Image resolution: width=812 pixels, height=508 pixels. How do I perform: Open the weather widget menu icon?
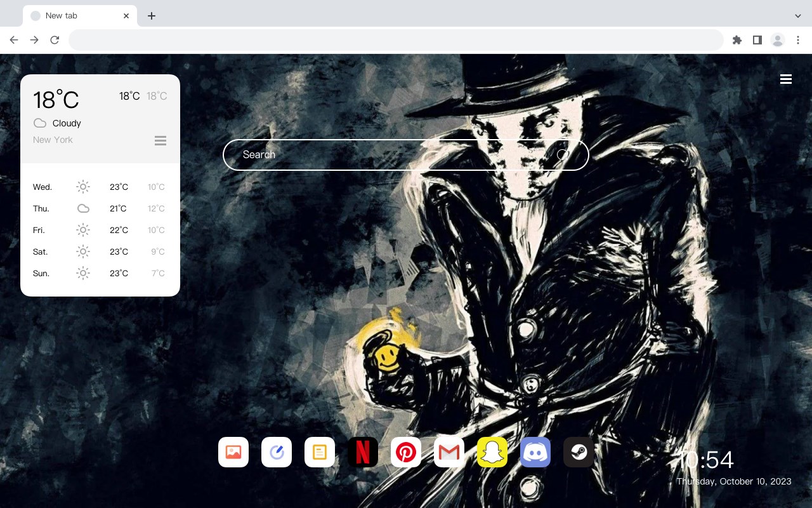[x=160, y=140]
